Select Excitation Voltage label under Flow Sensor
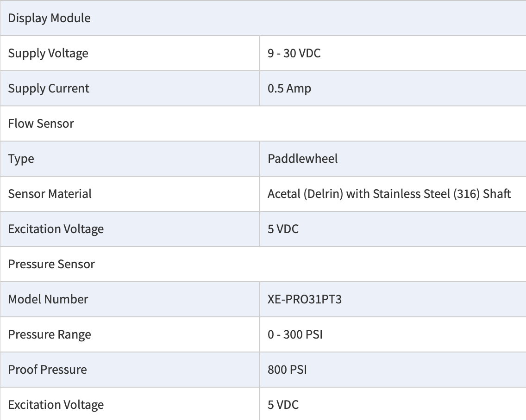526x420 pixels. click(x=56, y=229)
